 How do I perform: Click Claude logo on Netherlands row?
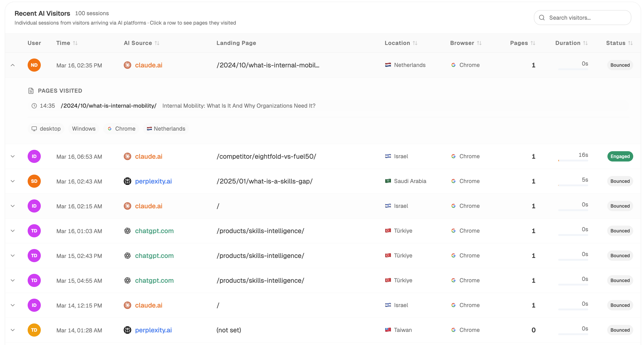[127, 65]
